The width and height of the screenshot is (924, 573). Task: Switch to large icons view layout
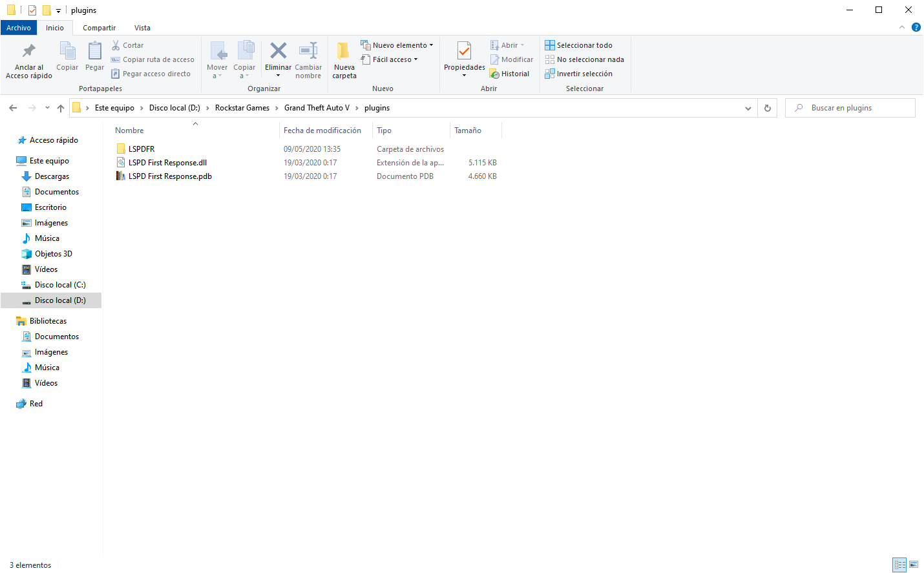914,565
